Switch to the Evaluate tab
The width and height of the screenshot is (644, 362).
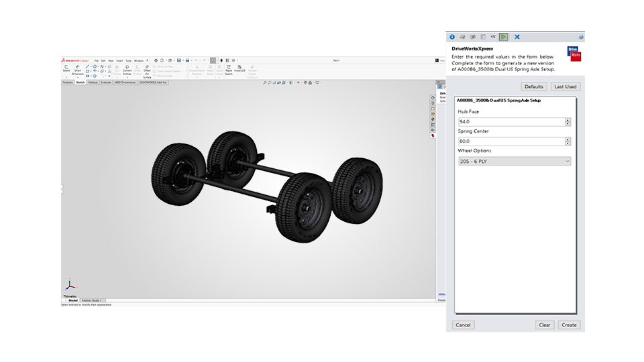pos(106,82)
